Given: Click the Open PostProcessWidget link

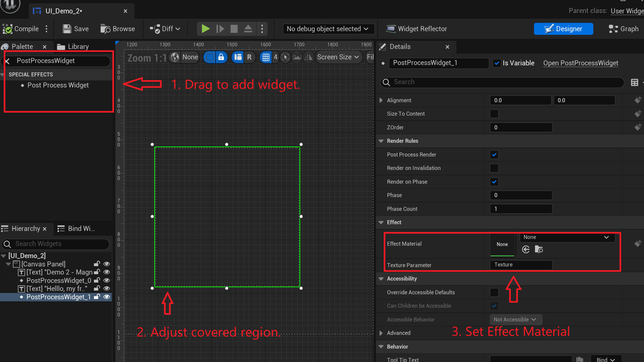Looking at the screenshot, I should coord(581,63).
